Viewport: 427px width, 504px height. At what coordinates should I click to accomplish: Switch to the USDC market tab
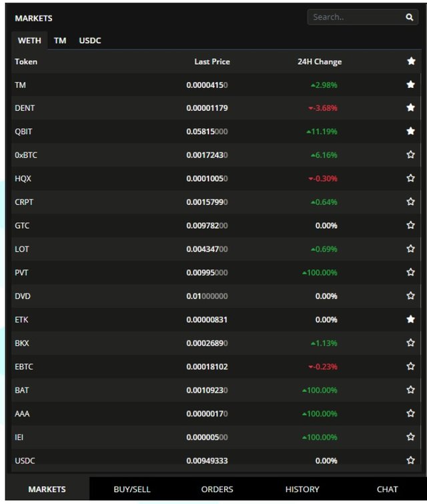click(x=90, y=41)
